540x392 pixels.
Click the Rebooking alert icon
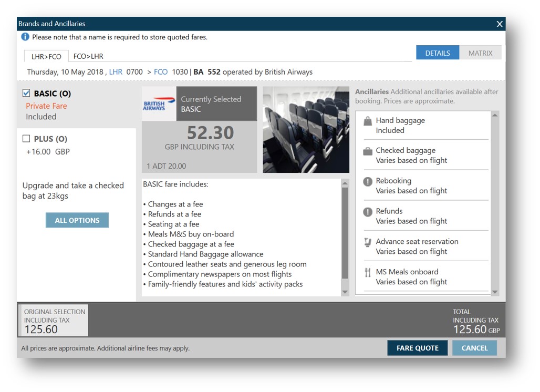pos(368,181)
